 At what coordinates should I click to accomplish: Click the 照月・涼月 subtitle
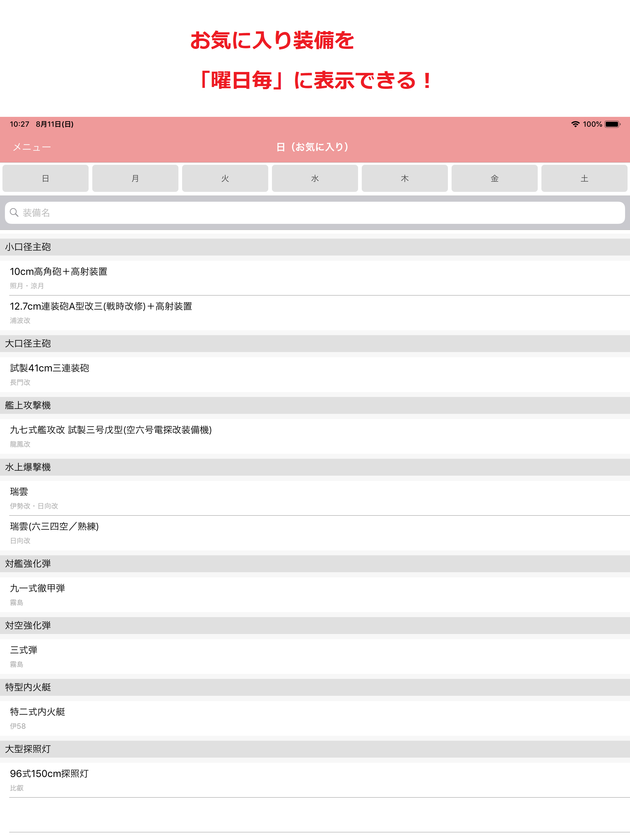click(27, 286)
